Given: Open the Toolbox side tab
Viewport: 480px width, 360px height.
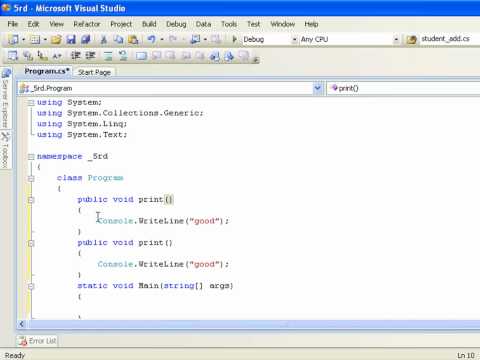Looking at the screenshot, I should coord(5,150).
